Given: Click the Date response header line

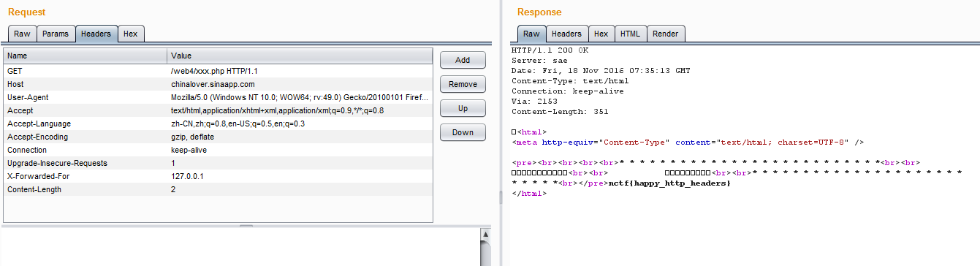Looking at the screenshot, I should [601, 71].
